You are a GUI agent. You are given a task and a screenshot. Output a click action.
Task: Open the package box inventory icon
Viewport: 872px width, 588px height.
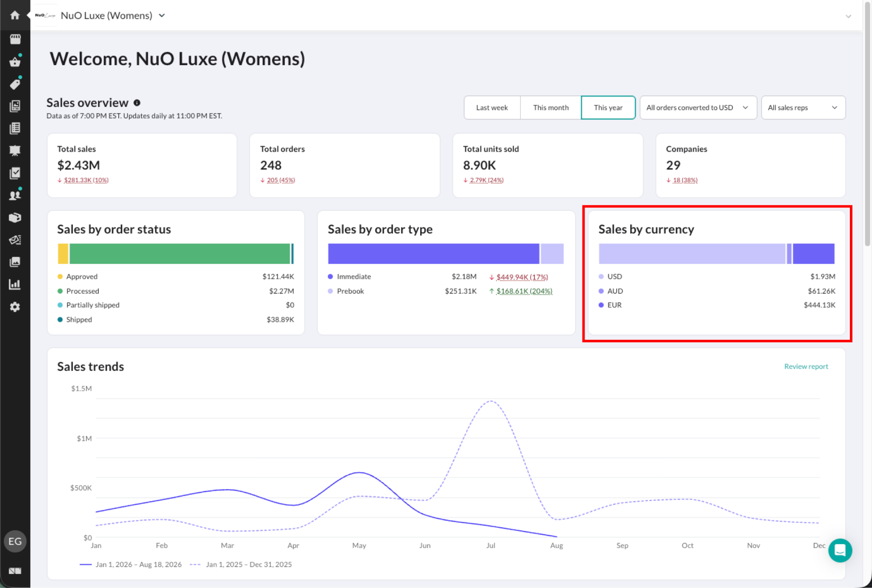pos(15,218)
